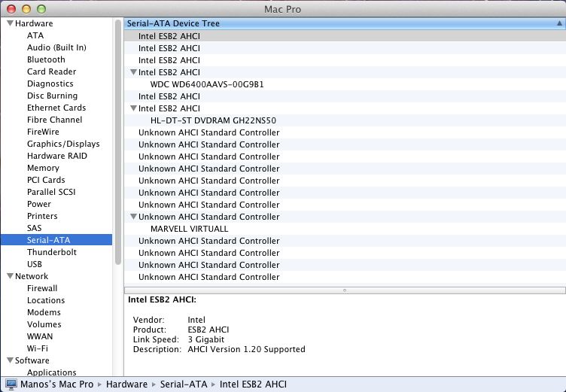This screenshot has width=566, height=392.
Task: Select the WDC WD6400AAVS-00G9B1 drive row
Action: click(x=345, y=84)
